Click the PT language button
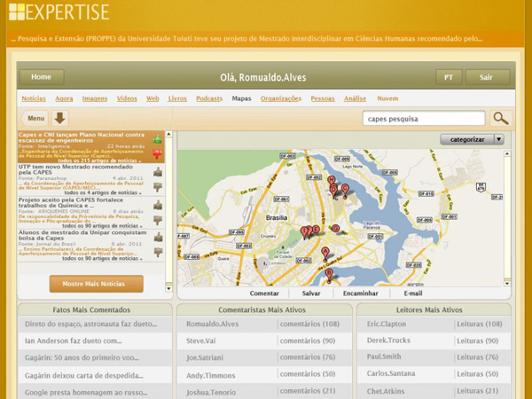532x399 pixels. (x=449, y=77)
